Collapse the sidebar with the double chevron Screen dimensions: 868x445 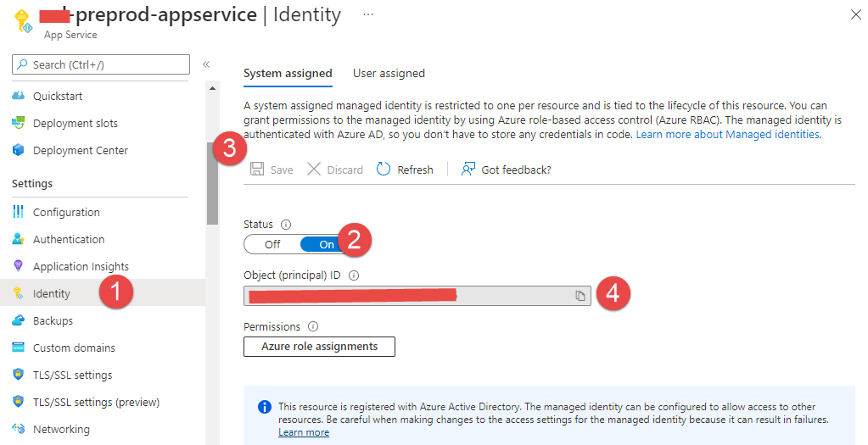[205, 64]
